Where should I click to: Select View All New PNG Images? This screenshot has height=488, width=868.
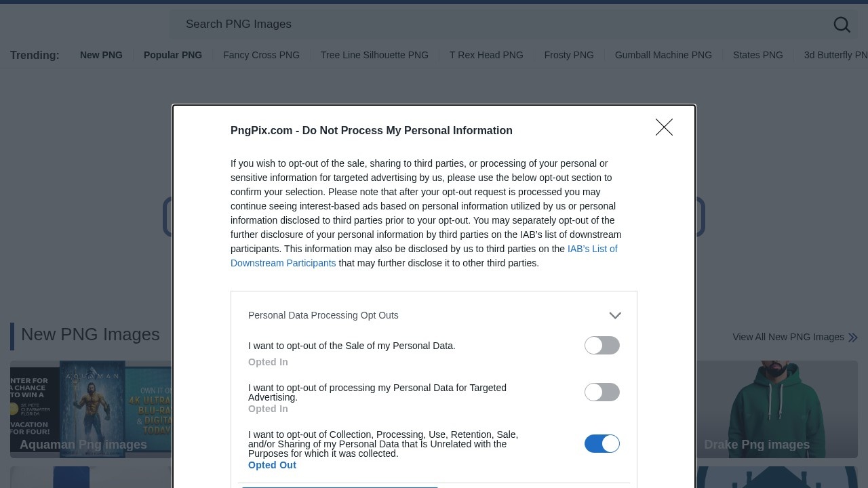click(788, 337)
